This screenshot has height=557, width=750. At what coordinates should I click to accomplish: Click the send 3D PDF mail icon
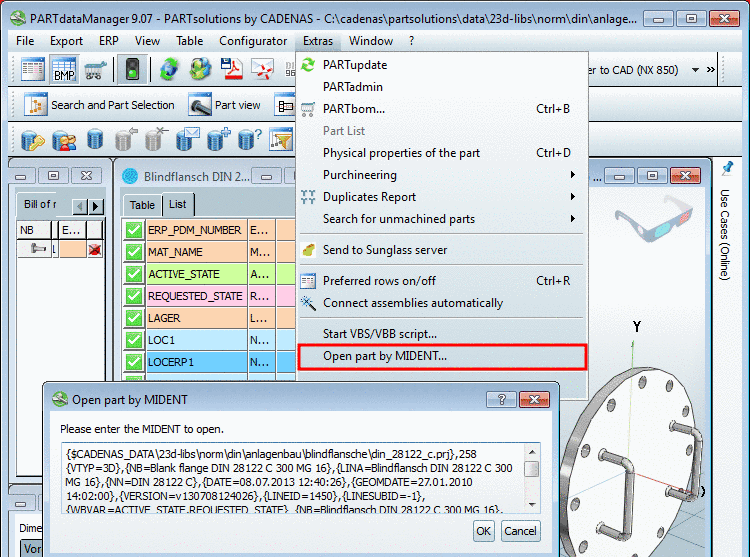coord(263,69)
